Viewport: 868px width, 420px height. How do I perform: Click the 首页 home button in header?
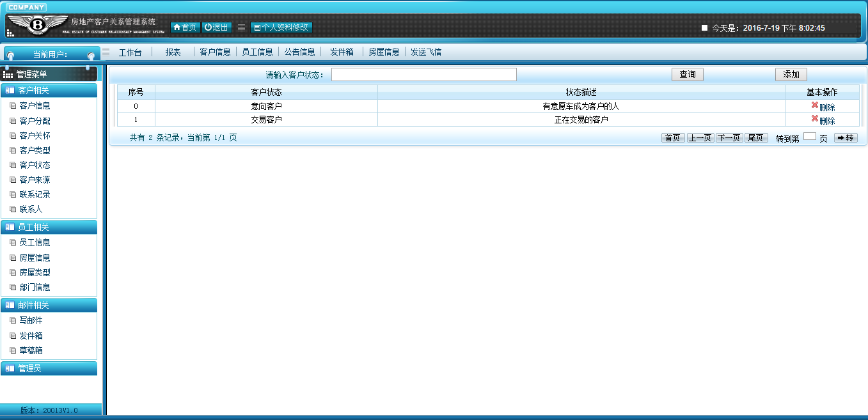185,27
